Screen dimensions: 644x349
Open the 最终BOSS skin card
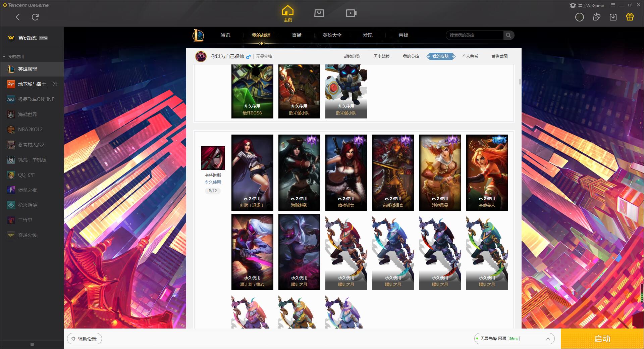tap(252, 91)
